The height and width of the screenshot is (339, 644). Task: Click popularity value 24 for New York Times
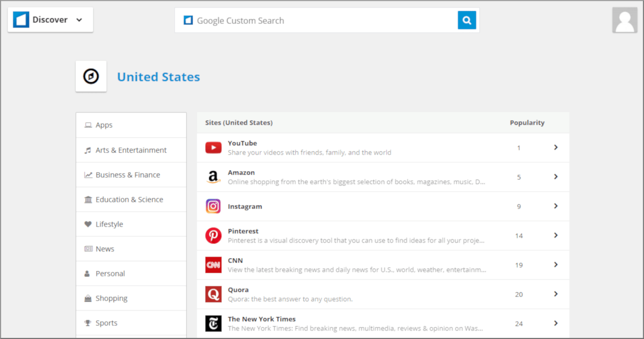pos(519,324)
